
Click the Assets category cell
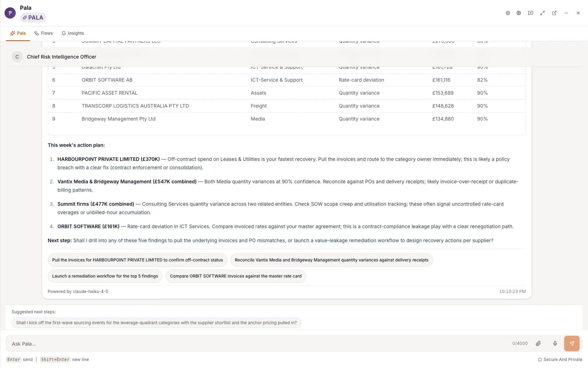coord(258,93)
